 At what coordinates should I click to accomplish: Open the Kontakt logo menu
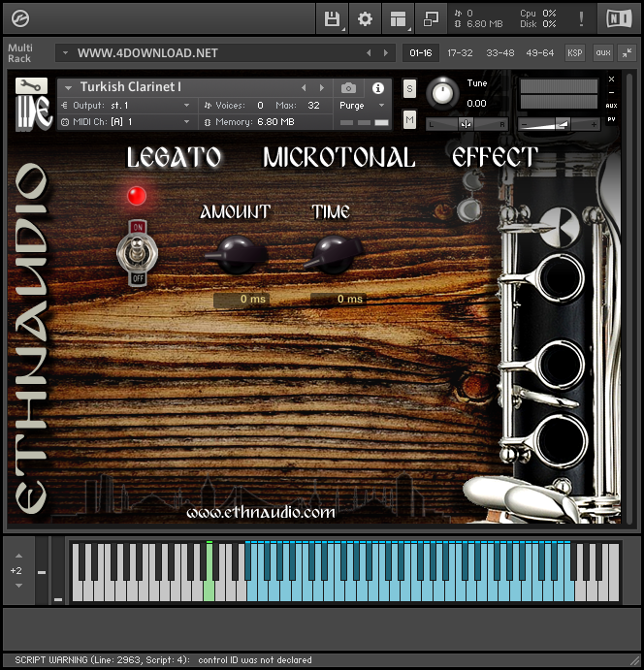pyautogui.click(x=20, y=18)
